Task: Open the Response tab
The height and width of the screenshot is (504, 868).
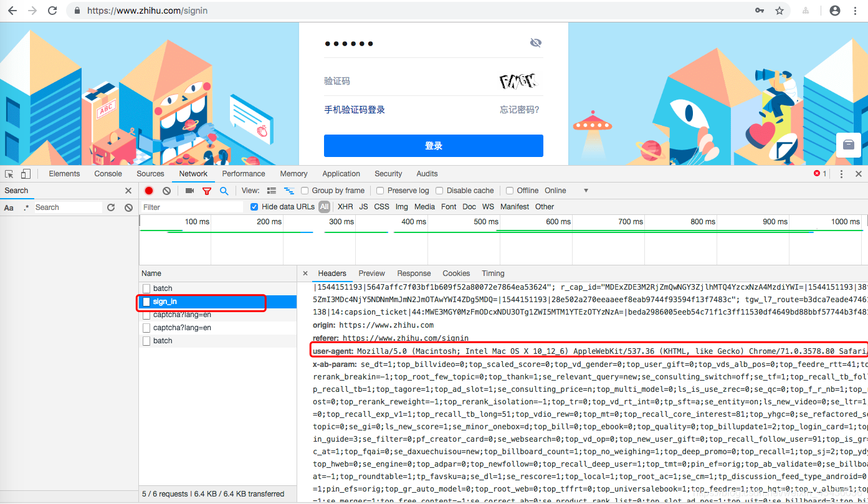Action: pyautogui.click(x=414, y=273)
